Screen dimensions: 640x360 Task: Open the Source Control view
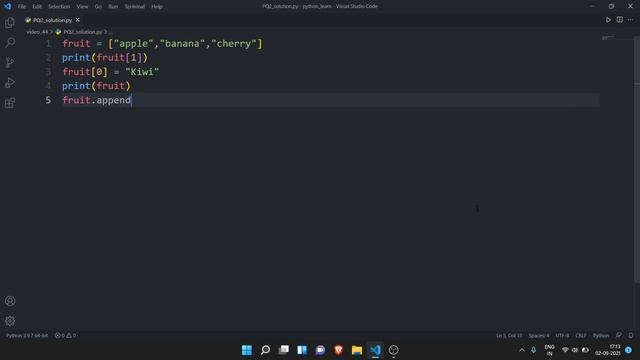10,62
